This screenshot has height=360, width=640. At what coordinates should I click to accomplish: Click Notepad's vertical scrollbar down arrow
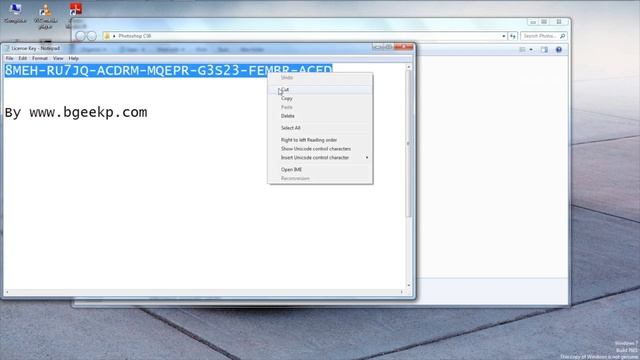(x=409, y=285)
